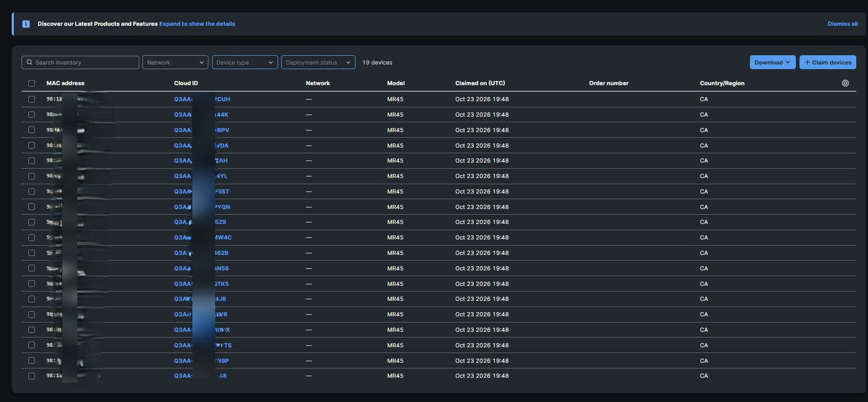The image size is (868, 402).
Task: Click the magnifier icon in the search box
Action: pos(29,62)
